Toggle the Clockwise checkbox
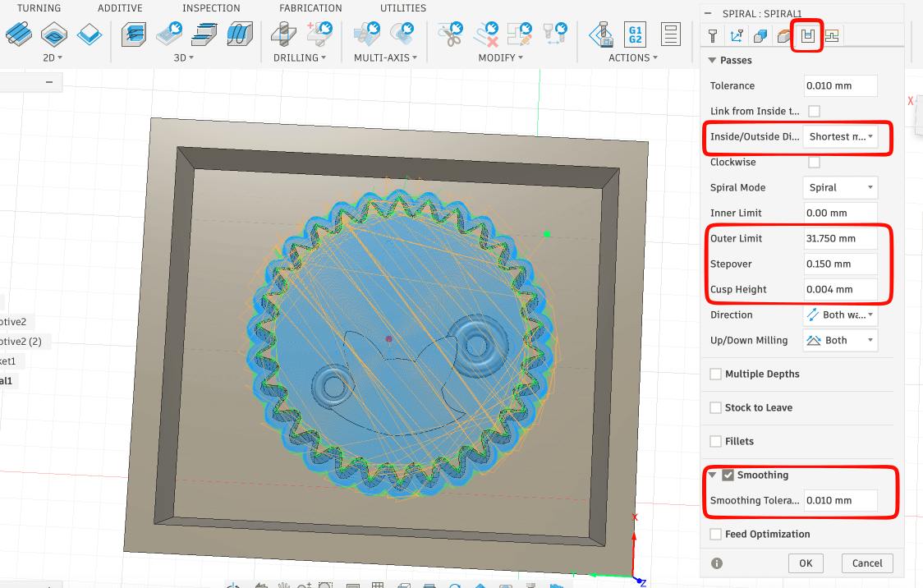Viewport: 923px width, 588px height. click(814, 162)
